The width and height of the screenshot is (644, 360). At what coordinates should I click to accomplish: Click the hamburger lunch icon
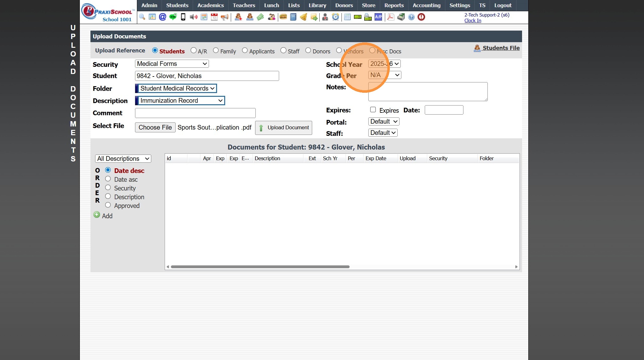283,17
